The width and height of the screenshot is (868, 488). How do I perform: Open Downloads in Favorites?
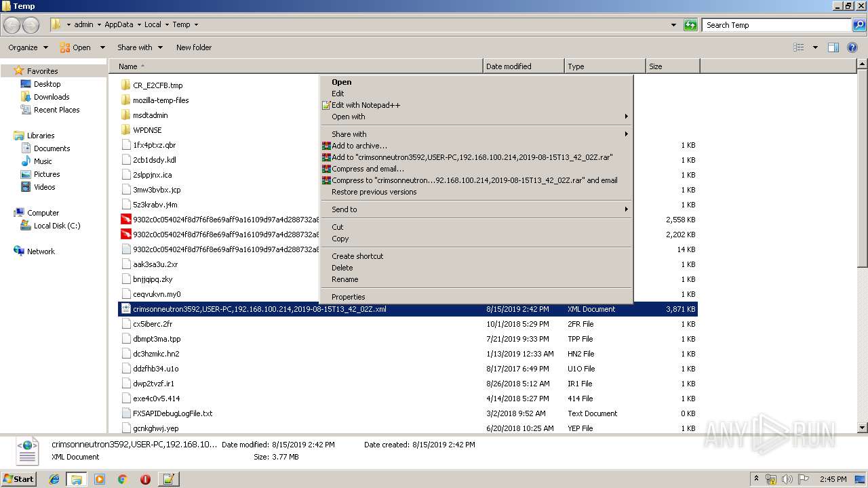(x=52, y=97)
